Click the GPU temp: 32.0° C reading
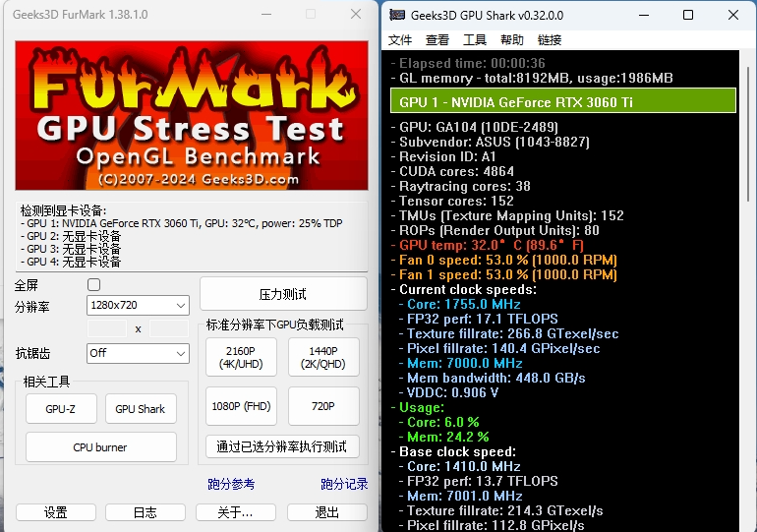The height and width of the screenshot is (532, 757). coord(487,245)
